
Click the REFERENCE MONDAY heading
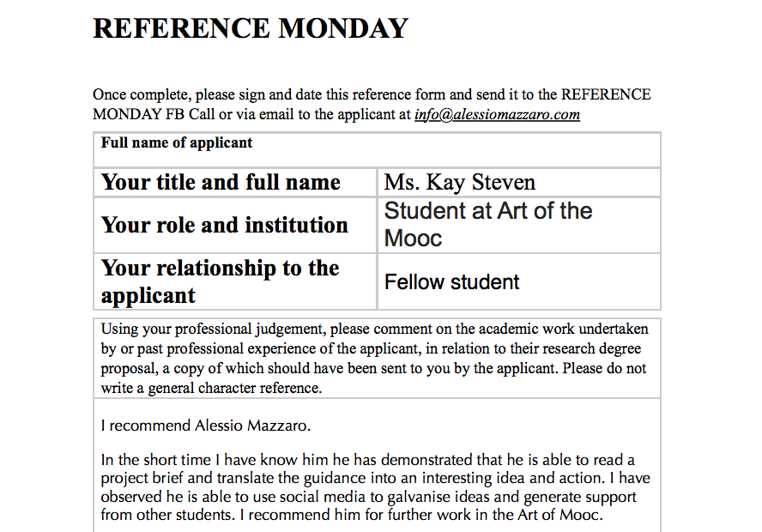[250, 29]
